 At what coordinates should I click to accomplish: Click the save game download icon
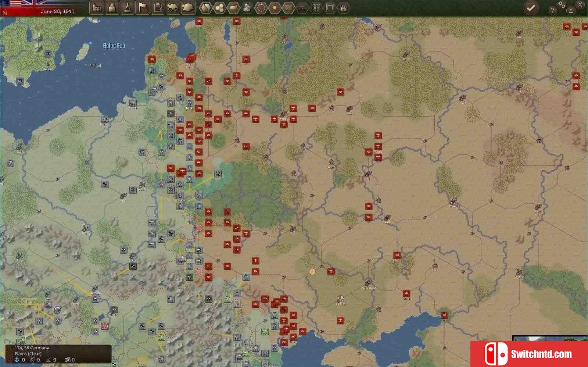click(x=571, y=10)
